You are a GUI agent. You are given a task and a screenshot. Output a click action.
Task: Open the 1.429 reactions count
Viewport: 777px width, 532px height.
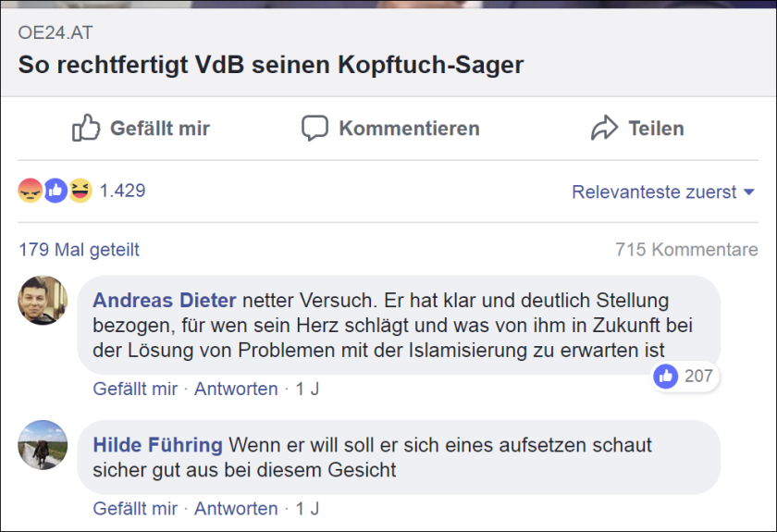122,192
